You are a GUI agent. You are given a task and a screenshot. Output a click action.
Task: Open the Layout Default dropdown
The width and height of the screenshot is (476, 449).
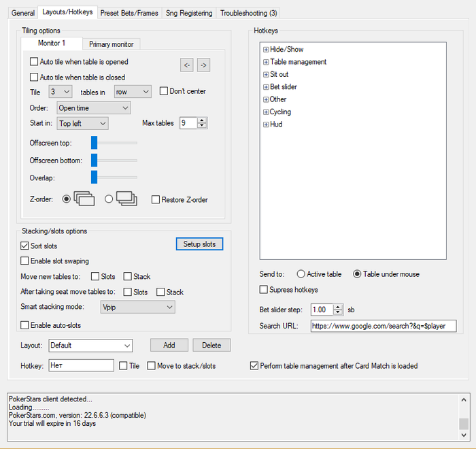coord(90,346)
